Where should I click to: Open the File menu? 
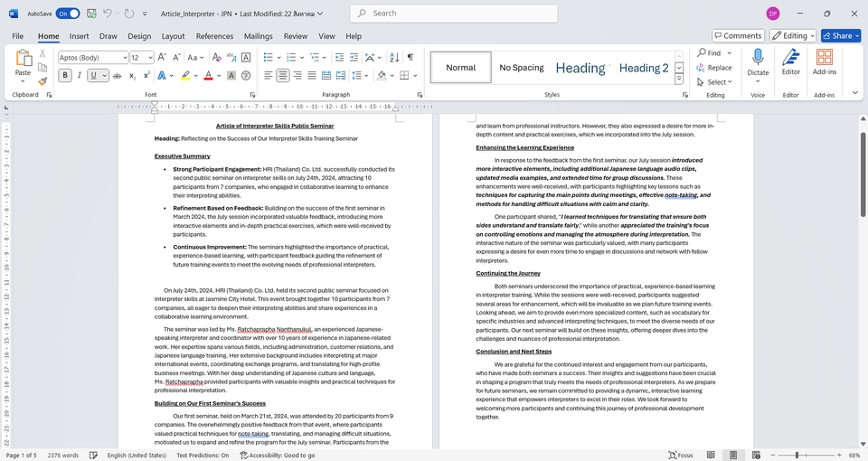(18, 36)
